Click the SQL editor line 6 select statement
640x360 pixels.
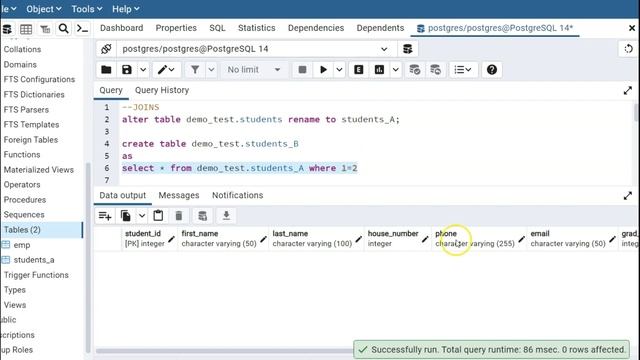240,168
